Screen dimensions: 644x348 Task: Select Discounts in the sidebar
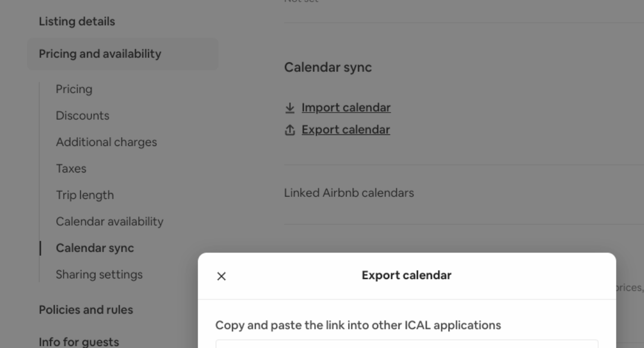tap(82, 116)
